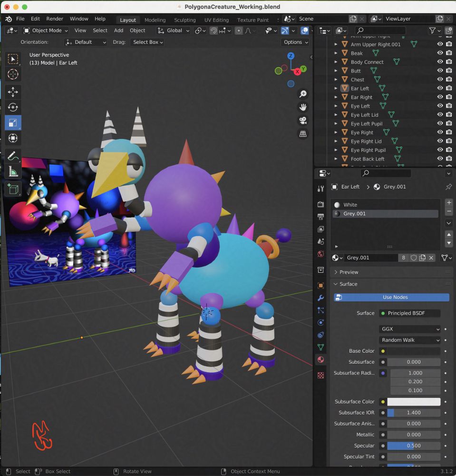Open the Object properties tab

pos(320,285)
